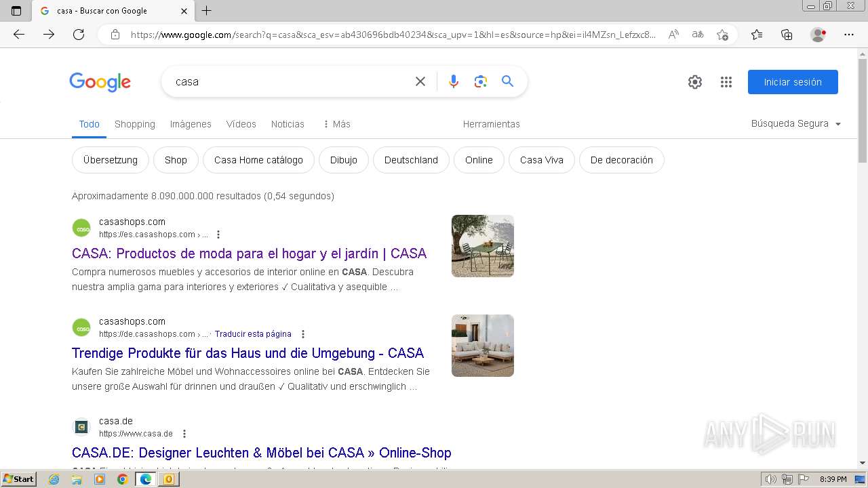This screenshot has width=868, height=488.
Task: Select the Todo tab
Action: (89, 124)
